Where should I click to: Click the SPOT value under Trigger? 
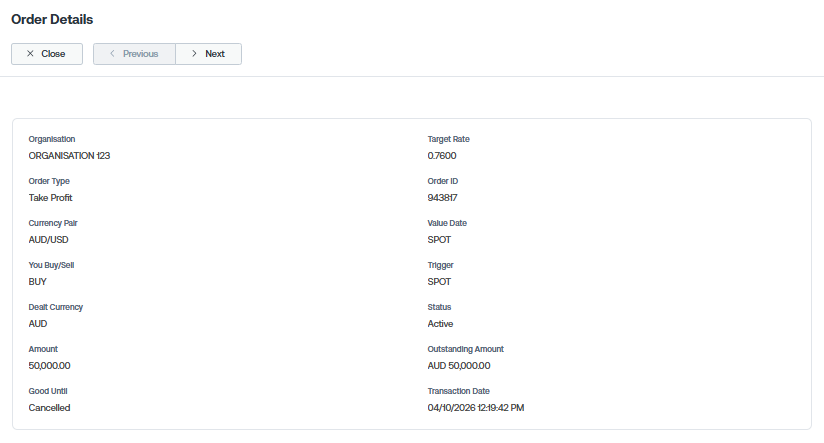[x=439, y=282]
